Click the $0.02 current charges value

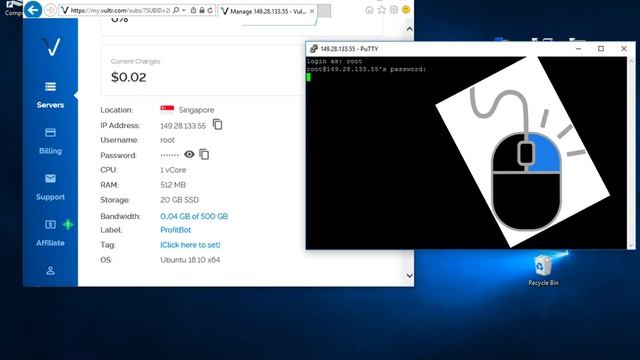click(x=129, y=77)
